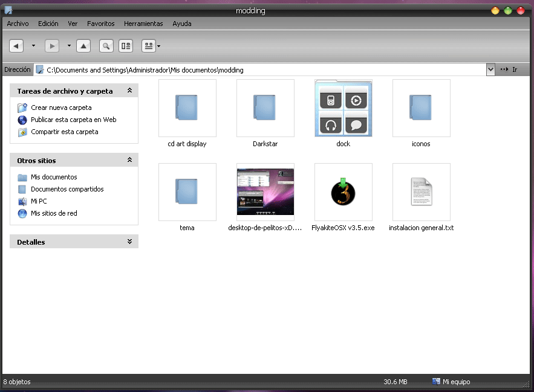This screenshot has height=392, width=534.
Task: Open the Favoritos menu
Action: click(x=101, y=24)
